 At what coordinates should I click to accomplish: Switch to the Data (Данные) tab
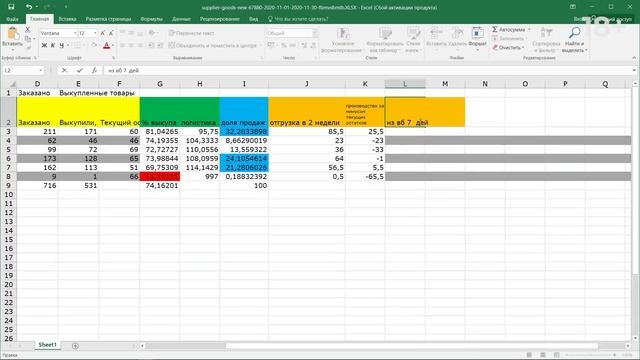181,19
